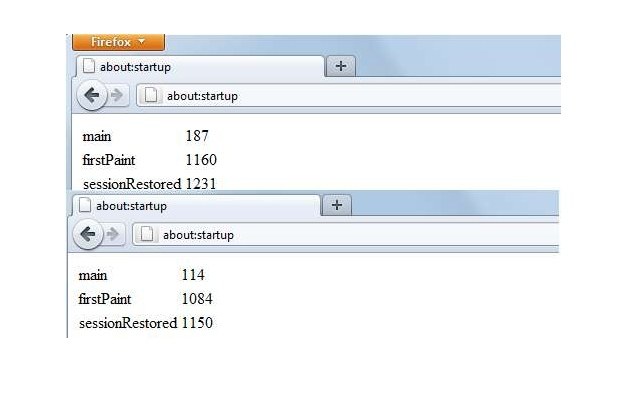Click the main value 187
Image resolution: width=625 pixels, height=400 pixels.
click(197, 136)
